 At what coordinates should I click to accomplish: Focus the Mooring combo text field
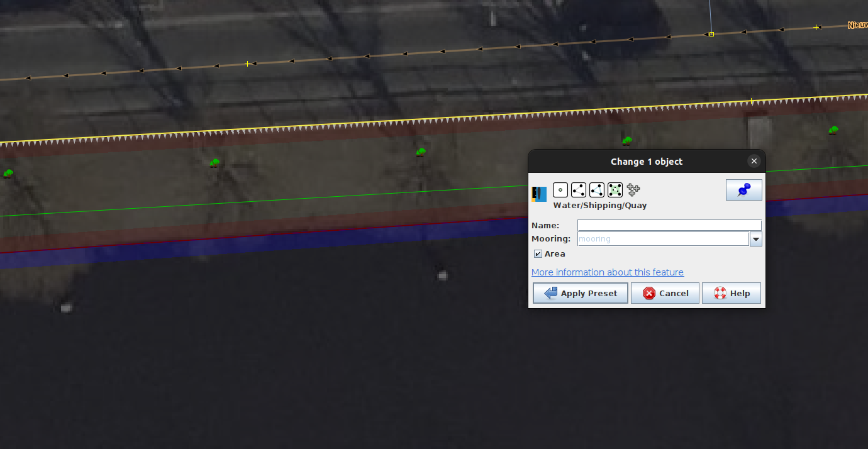663,239
